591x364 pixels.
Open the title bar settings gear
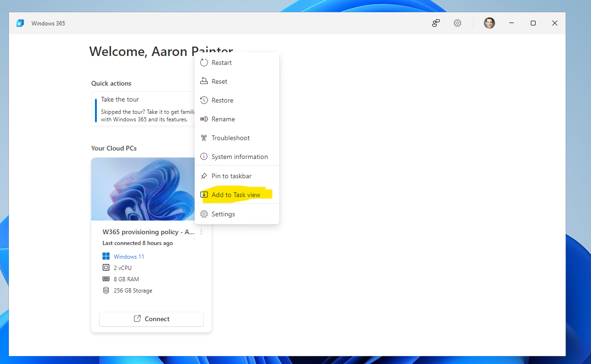click(457, 23)
